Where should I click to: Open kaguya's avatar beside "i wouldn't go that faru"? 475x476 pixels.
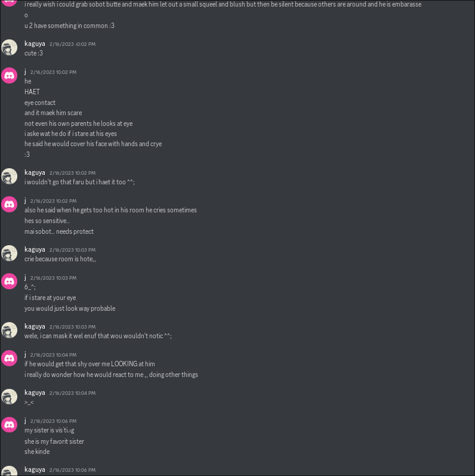point(9,177)
